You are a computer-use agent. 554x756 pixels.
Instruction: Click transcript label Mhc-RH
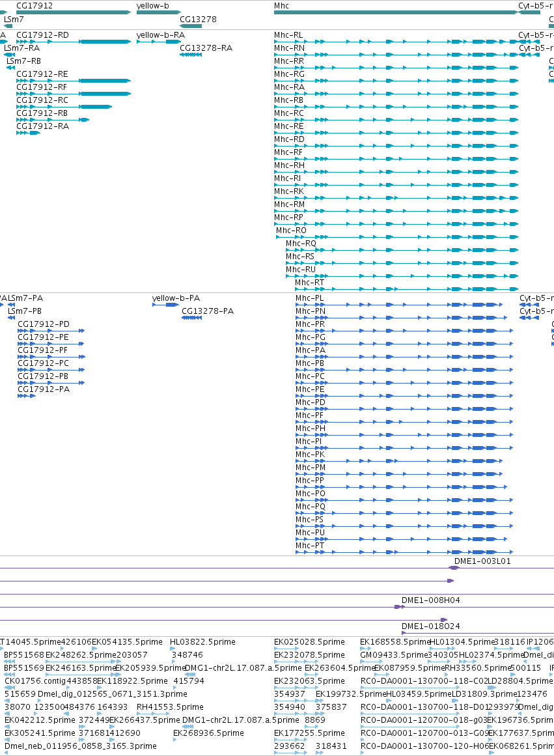click(x=289, y=165)
